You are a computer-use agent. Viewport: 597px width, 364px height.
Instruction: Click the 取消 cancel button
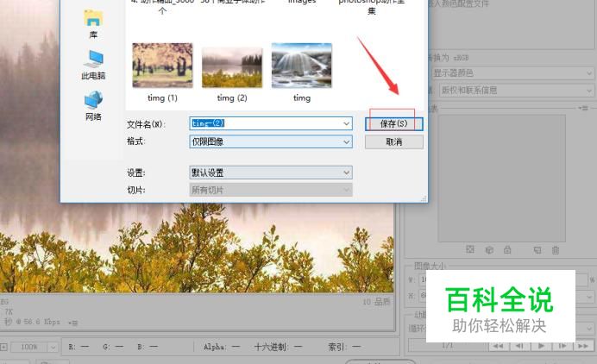pyautogui.click(x=393, y=142)
